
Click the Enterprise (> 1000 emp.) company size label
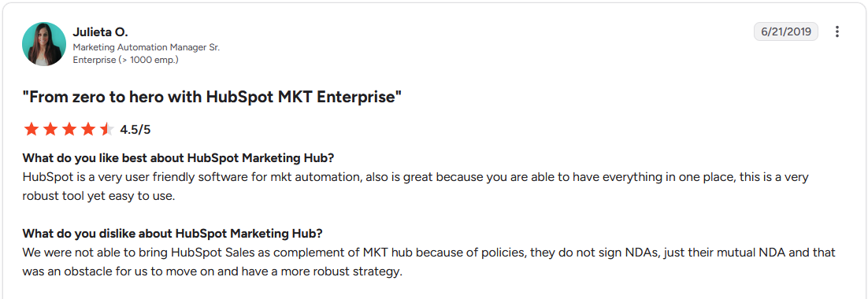[x=126, y=60]
